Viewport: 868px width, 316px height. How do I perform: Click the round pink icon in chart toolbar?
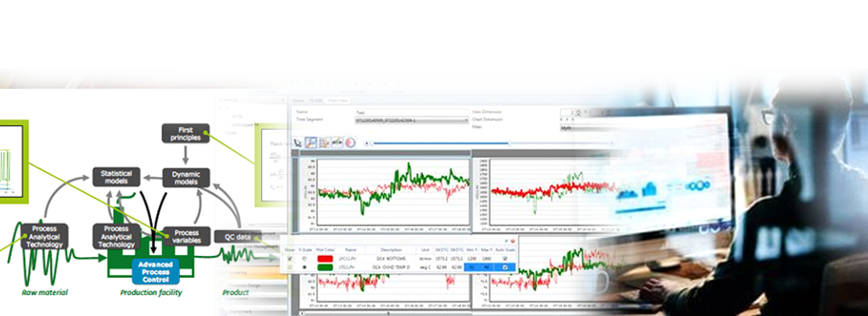click(x=350, y=142)
